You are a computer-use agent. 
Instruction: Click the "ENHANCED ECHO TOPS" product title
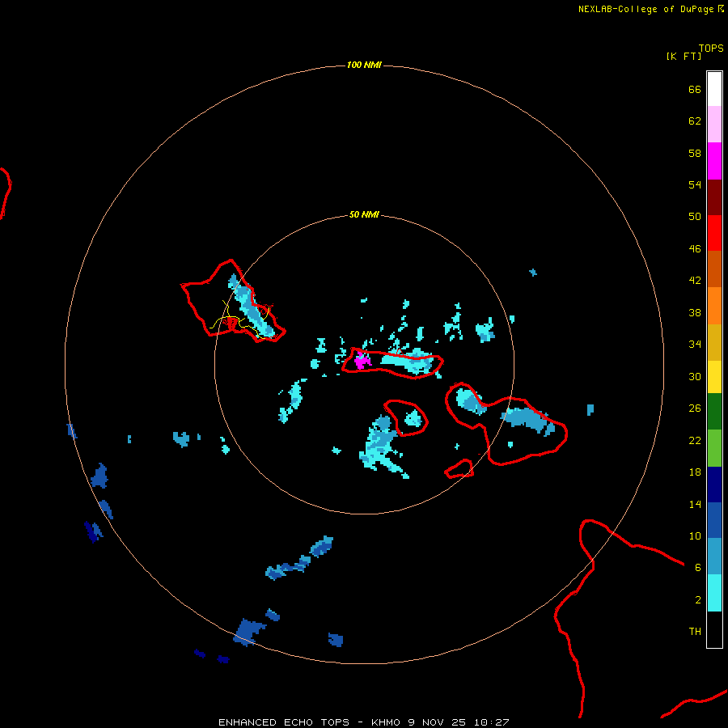tap(284, 722)
